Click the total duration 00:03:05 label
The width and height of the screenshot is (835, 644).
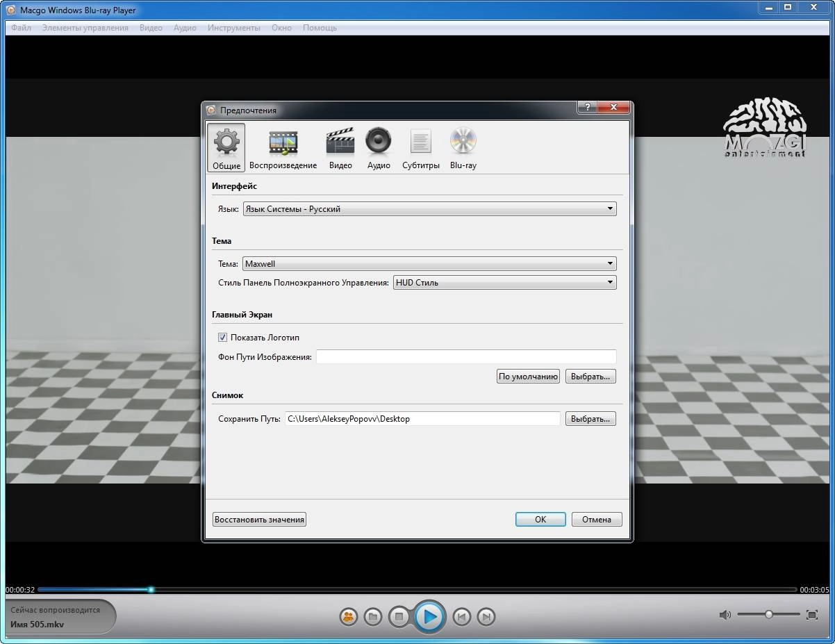[815, 590]
